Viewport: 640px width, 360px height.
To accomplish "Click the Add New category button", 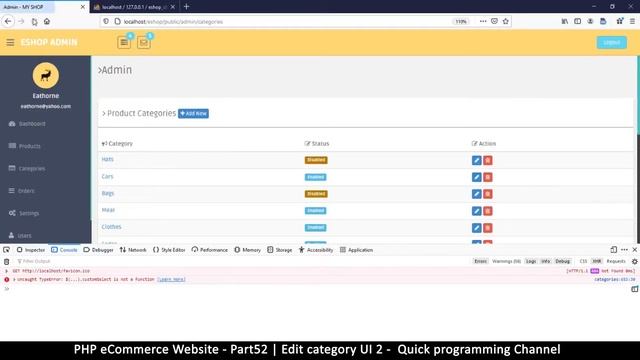I will tap(193, 113).
